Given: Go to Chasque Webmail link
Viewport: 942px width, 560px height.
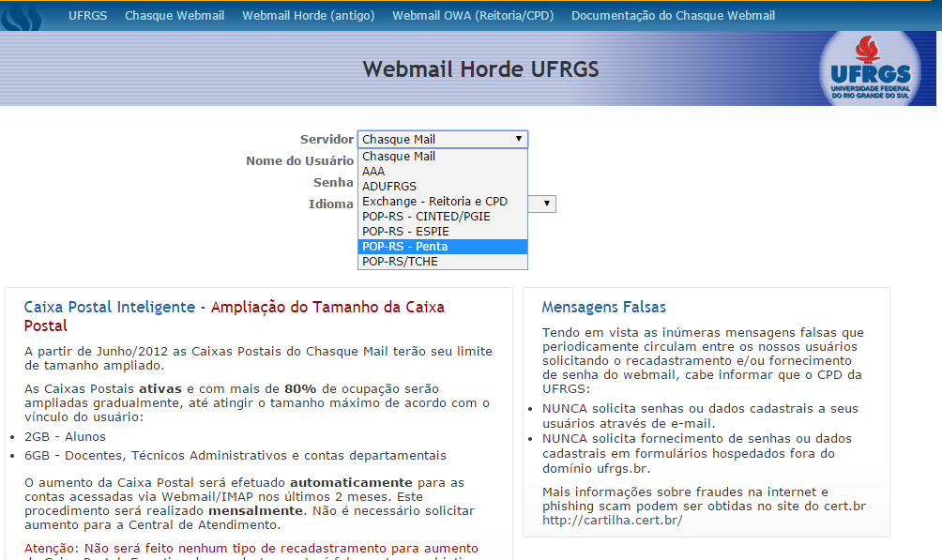Looking at the screenshot, I should (x=175, y=16).
